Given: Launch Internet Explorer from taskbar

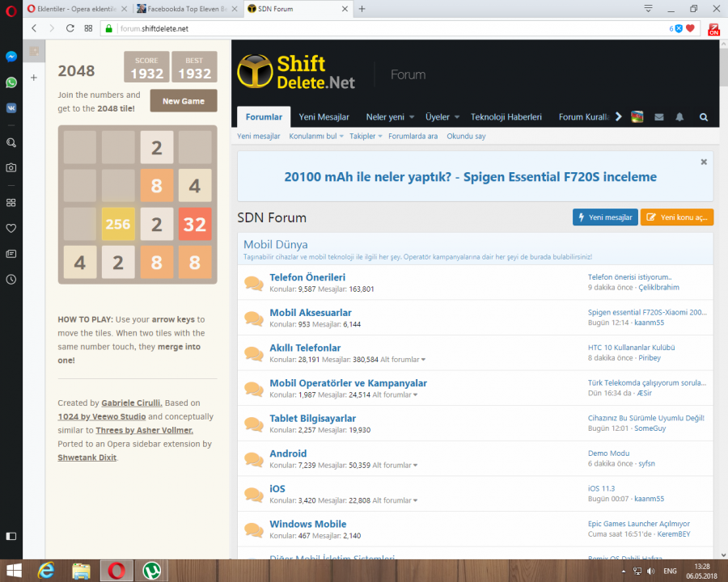Looking at the screenshot, I should tap(46, 571).
